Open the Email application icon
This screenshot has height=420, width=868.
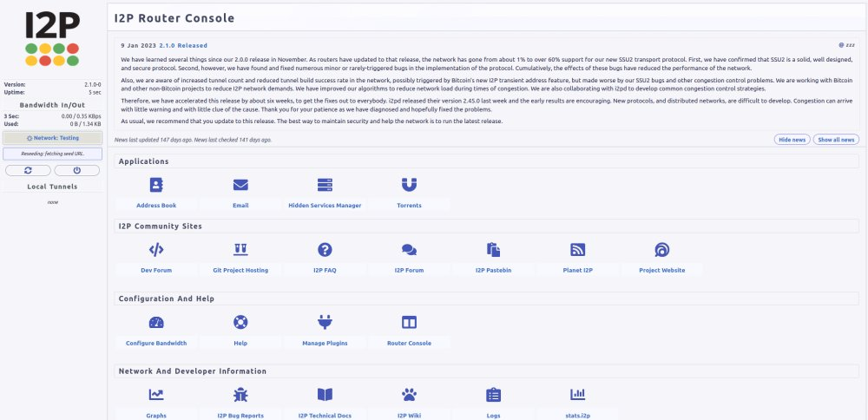240,185
